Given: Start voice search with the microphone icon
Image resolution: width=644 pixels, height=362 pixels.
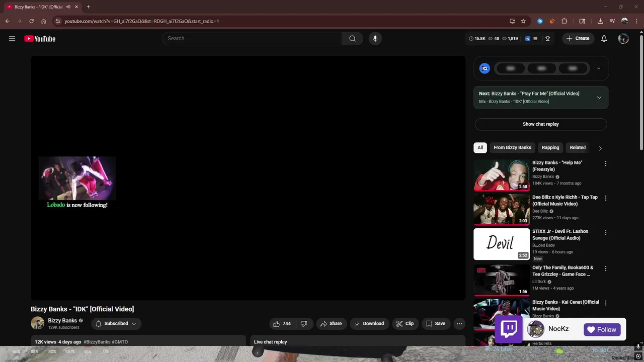Looking at the screenshot, I should [x=375, y=39].
